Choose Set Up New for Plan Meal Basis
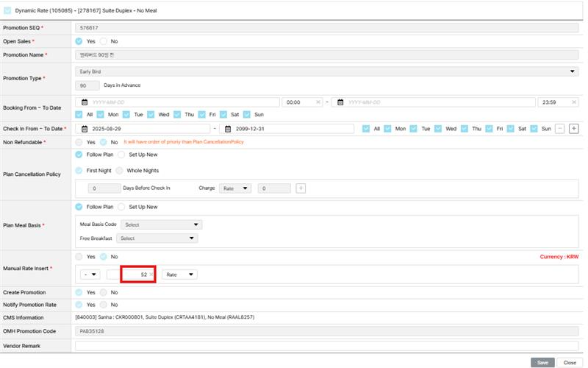Image resolution: width=588 pixels, height=368 pixels. tap(121, 207)
